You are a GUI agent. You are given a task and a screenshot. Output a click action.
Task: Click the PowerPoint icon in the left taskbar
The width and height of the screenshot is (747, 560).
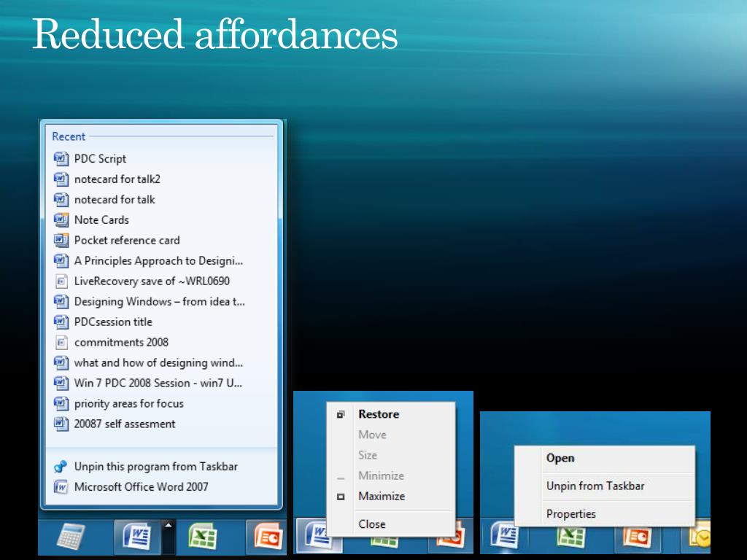pos(268,537)
